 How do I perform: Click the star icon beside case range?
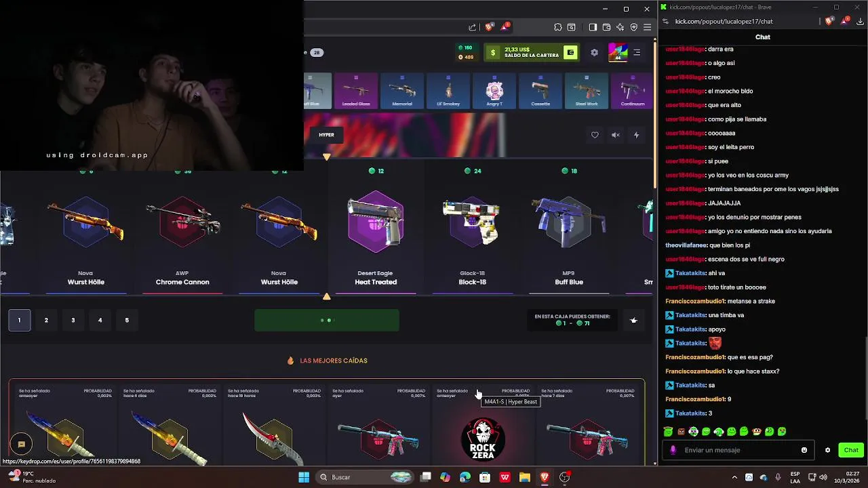(x=633, y=320)
